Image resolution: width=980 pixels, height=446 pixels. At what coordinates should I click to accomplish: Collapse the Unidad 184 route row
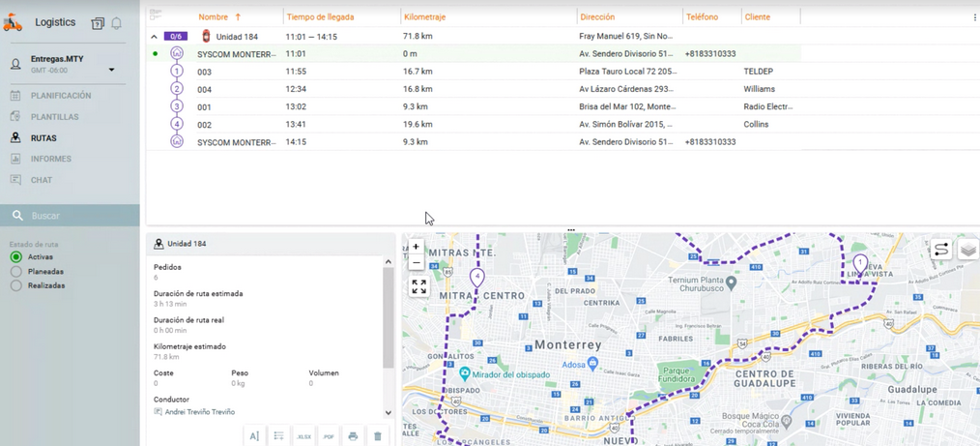pyautogui.click(x=155, y=37)
